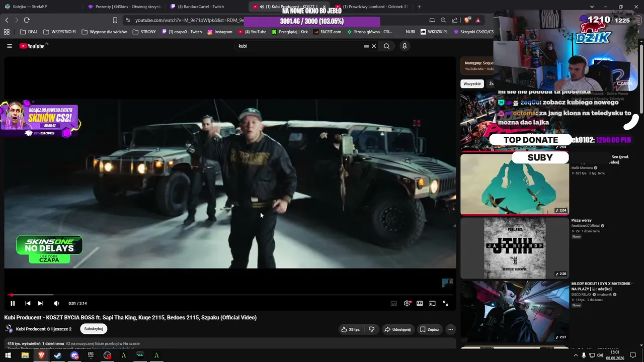Open the Instagram bookmark
The width and height of the screenshot is (644, 362).
tap(220, 32)
